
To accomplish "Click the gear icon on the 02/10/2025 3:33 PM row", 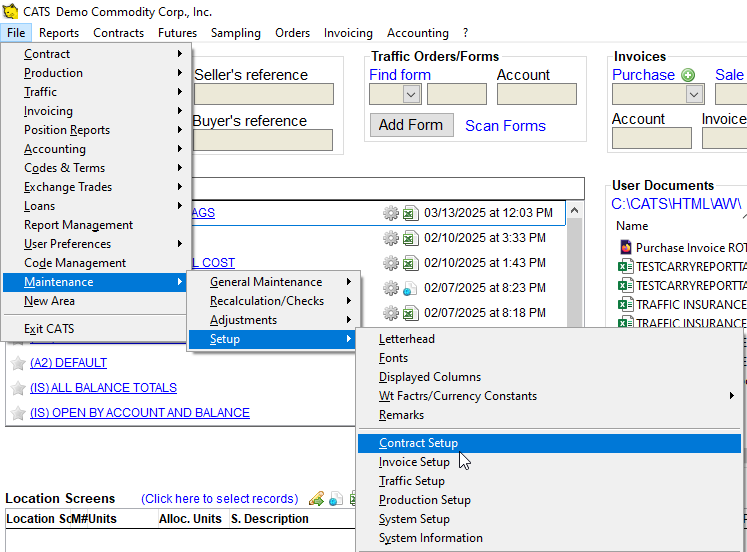I will click(x=391, y=238).
